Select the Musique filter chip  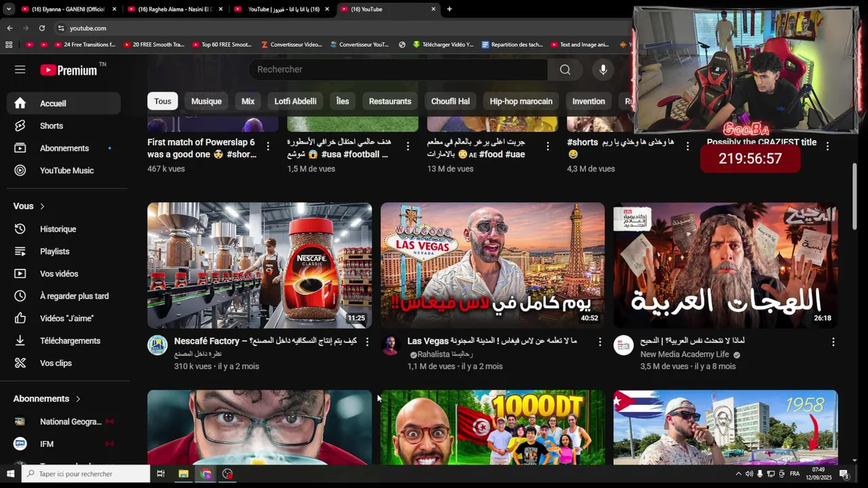206,101
